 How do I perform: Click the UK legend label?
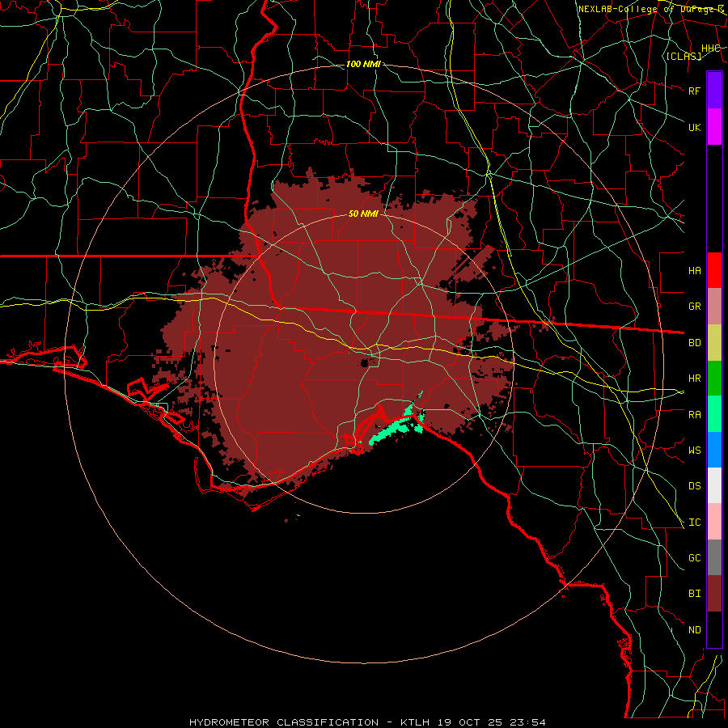click(x=694, y=127)
